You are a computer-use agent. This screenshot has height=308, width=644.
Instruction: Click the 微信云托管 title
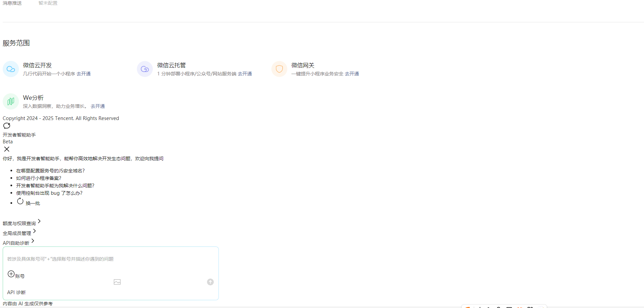click(172, 65)
